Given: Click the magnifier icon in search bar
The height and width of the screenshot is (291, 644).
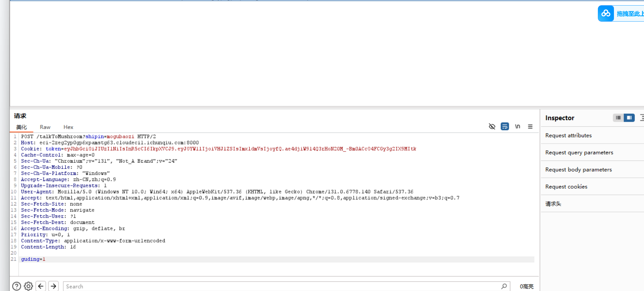Looking at the screenshot, I should (504, 286).
